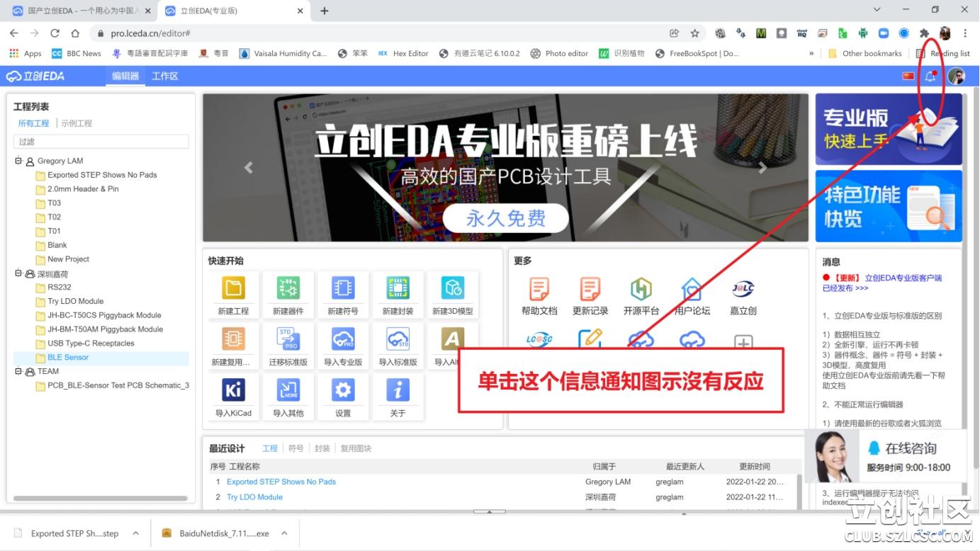Select the 示例工程 tab
Screen dimensions: 980x551
click(77, 123)
